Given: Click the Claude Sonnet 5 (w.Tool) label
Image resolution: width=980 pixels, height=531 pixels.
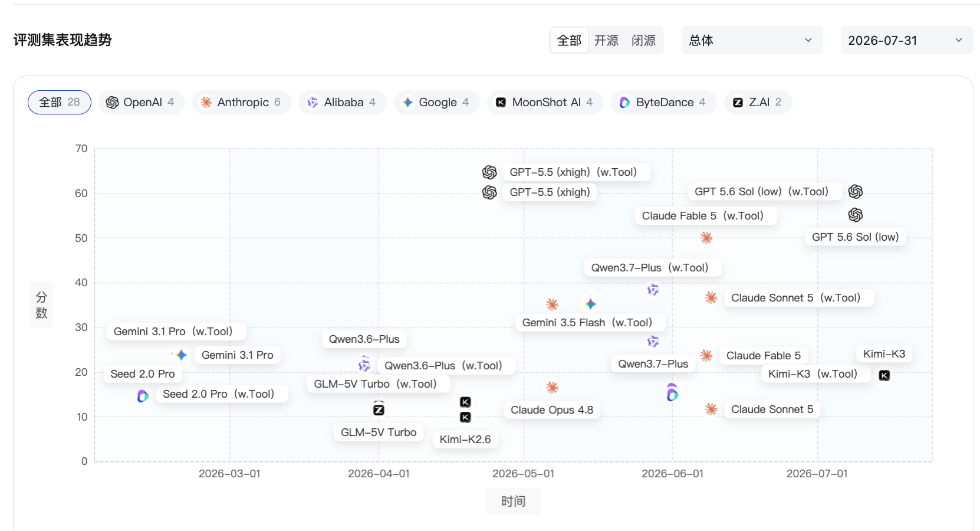Looking at the screenshot, I should coord(799,298).
